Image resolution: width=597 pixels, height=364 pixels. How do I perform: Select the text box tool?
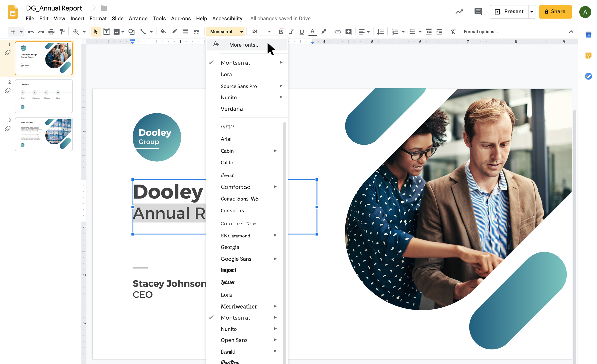pos(106,32)
